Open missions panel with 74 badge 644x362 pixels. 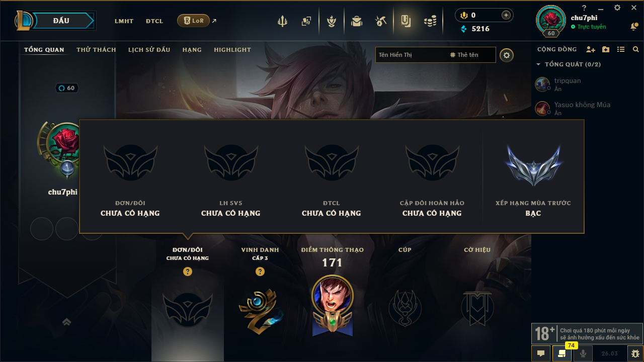tap(562, 353)
